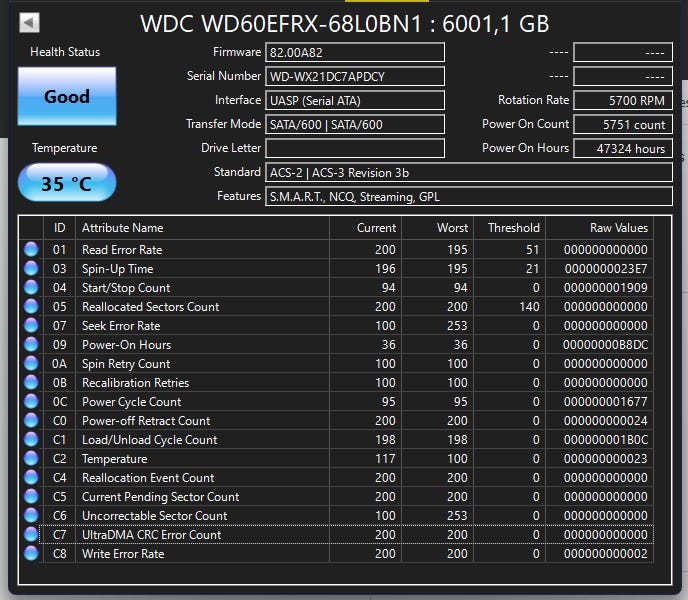Select the Start/Stop Count attribute name
This screenshot has height=600, width=688.
tap(126, 288)
